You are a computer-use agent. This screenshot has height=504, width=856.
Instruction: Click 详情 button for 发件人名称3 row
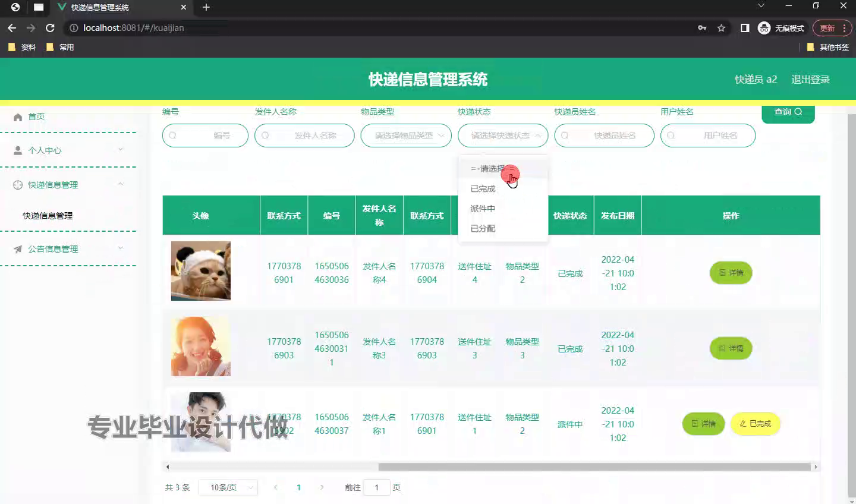731,348
